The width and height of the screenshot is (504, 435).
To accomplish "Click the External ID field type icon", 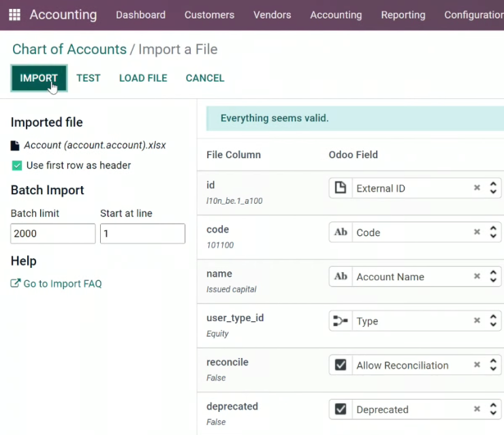I will 341,188.
